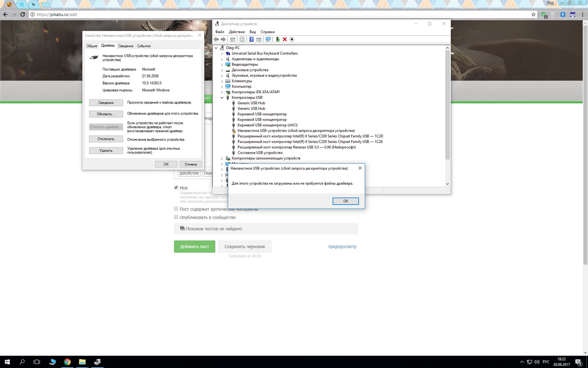Screen dimensions: 588x368
Task: Open the 'Файл' menu in Device Manager
Action: coord(220,32)
